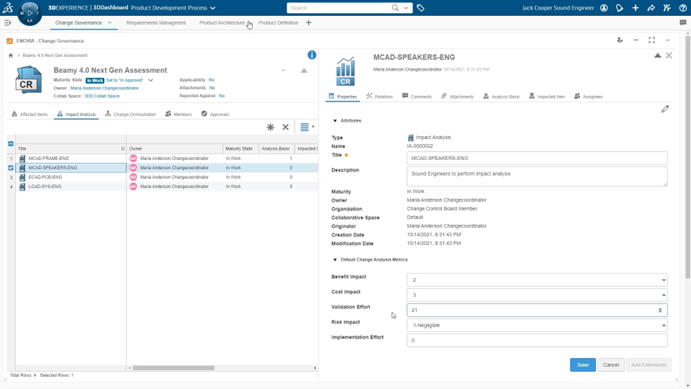Maximize the widget with fullscreen icon
This screenshot has height=389, width=691.
(651, 40)
